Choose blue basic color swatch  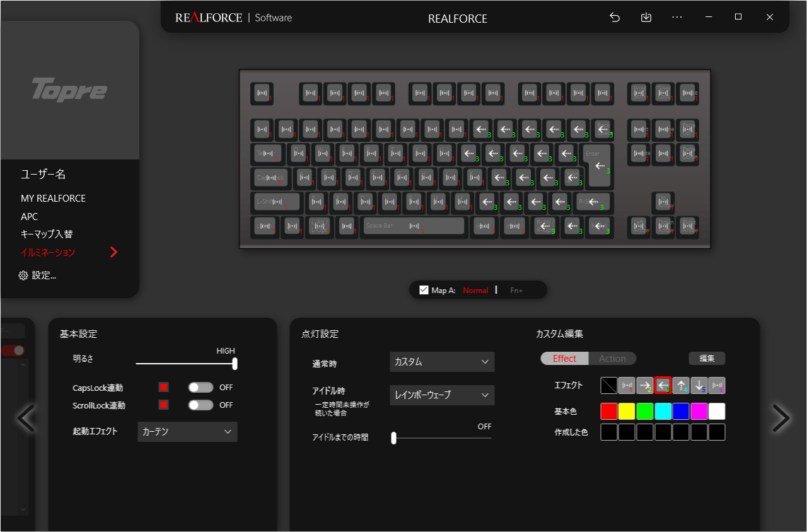(x=681, y=412)
